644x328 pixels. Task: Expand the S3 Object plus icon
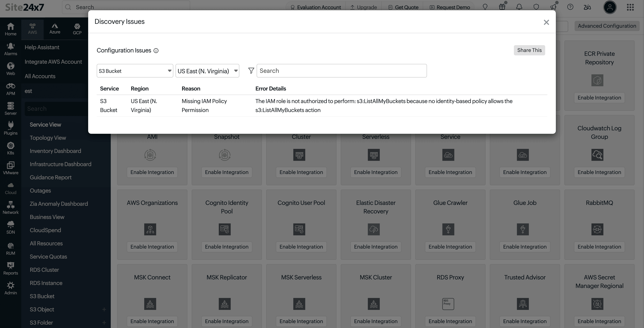click(104, 309)
